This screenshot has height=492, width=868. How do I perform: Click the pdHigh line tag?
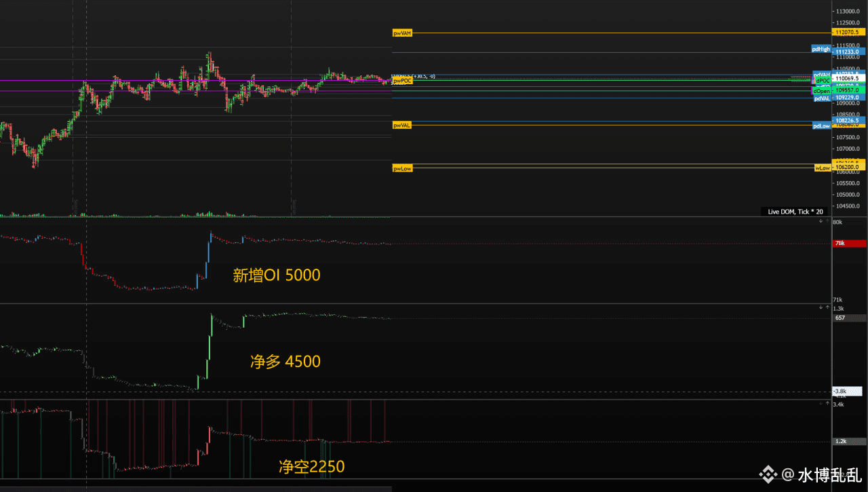click(x=821, y=49)
